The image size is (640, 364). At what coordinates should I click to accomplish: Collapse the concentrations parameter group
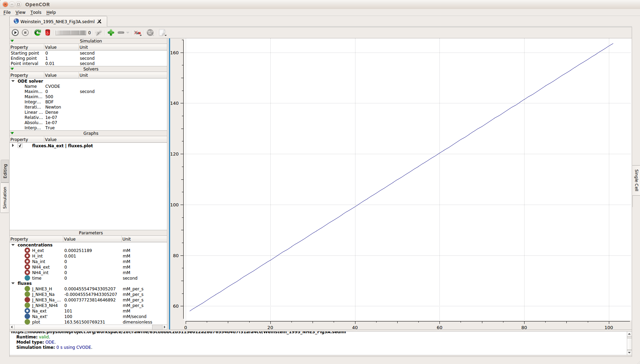(x=13, y=245)
